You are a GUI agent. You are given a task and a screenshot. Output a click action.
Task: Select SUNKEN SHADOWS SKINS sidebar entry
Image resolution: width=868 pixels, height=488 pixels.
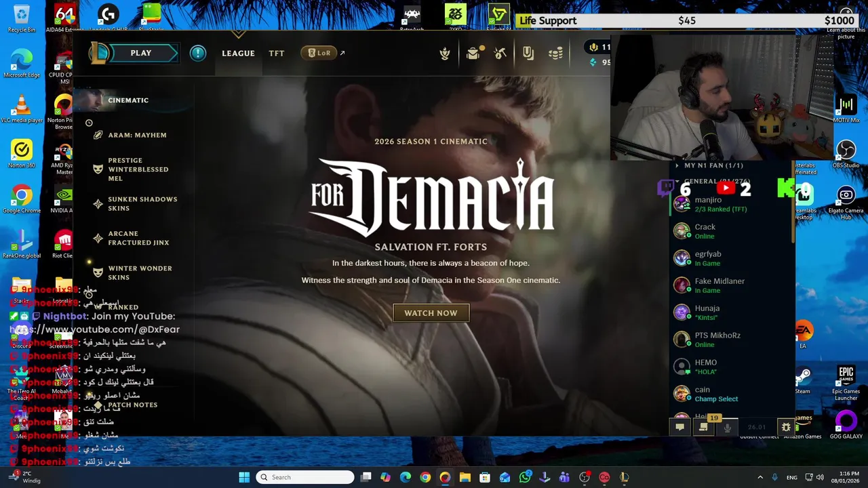coord(142,203)
